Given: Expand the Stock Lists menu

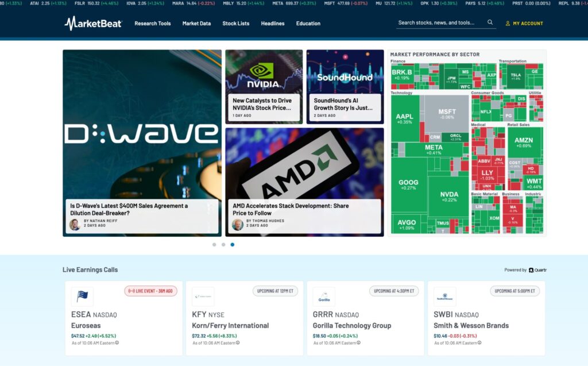Looking at the screenshot, I should click(x=236, y=24).
